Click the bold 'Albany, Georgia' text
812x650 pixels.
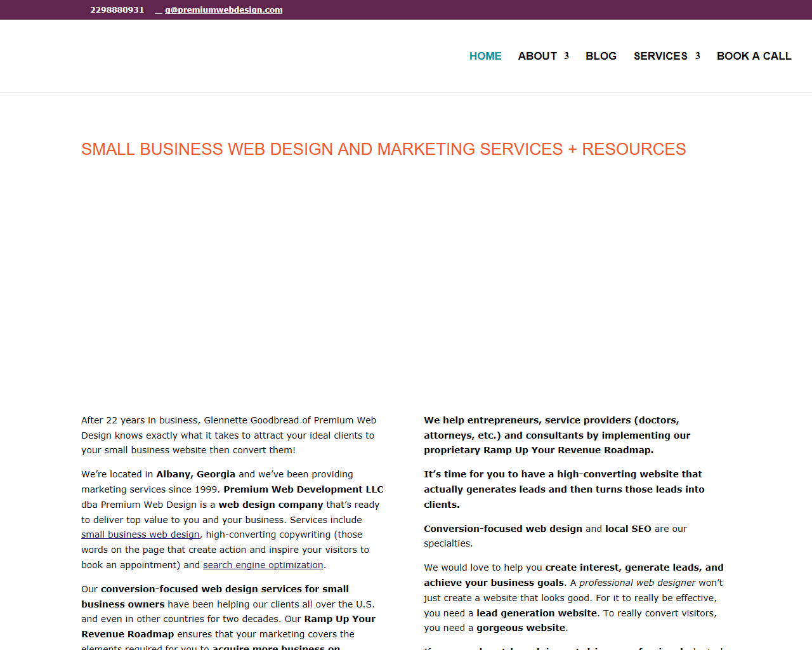(x=195, y=474)
